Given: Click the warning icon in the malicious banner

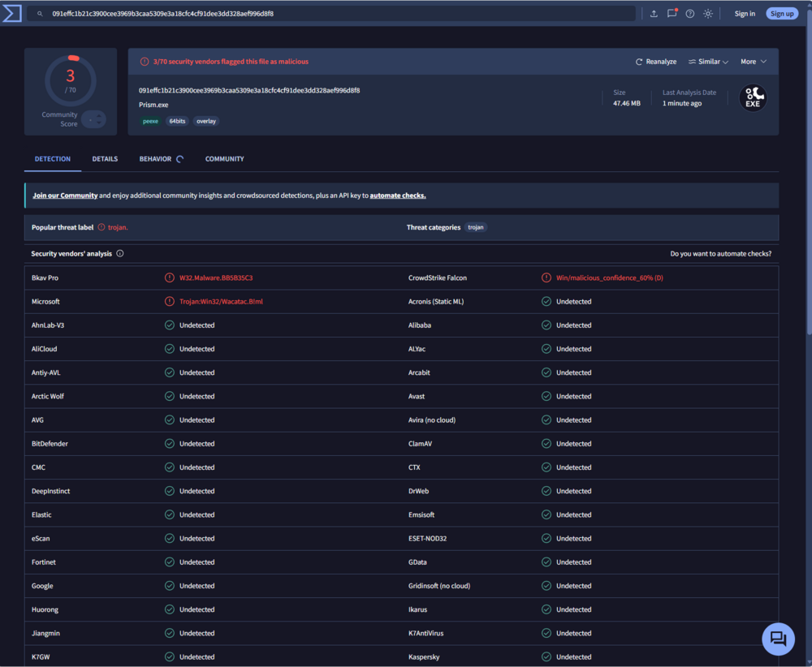Looking at the screenshot, I should (145, 62).
